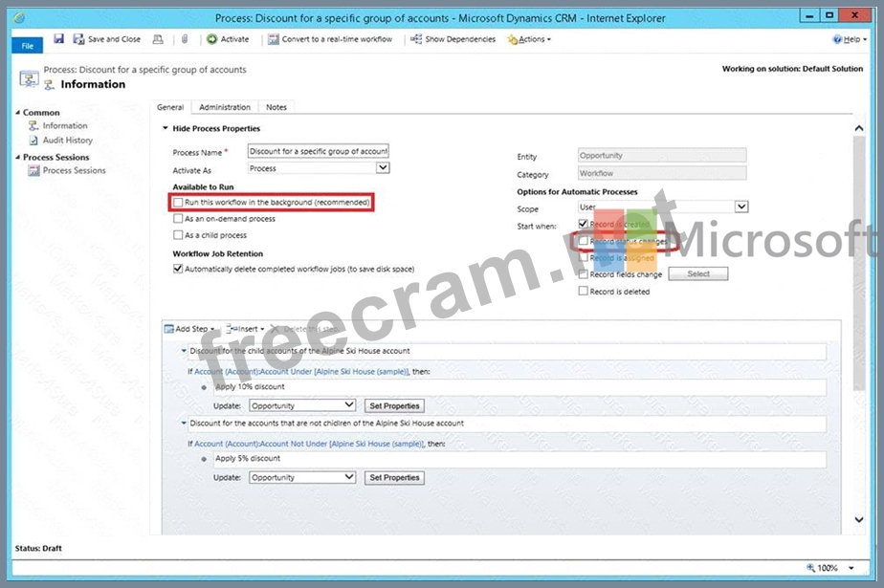
Task: Switch to the Administration tab
Action: coord(225,107)
